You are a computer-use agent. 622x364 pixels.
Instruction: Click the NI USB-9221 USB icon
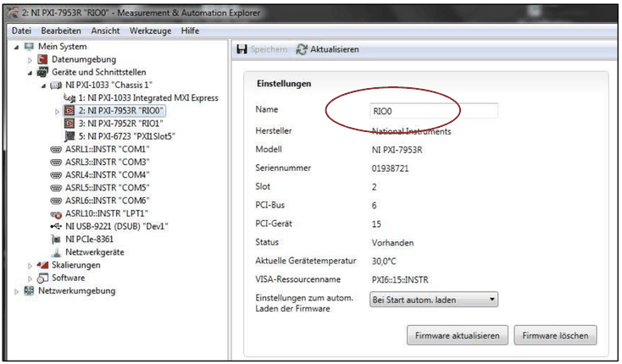[56, 226]
